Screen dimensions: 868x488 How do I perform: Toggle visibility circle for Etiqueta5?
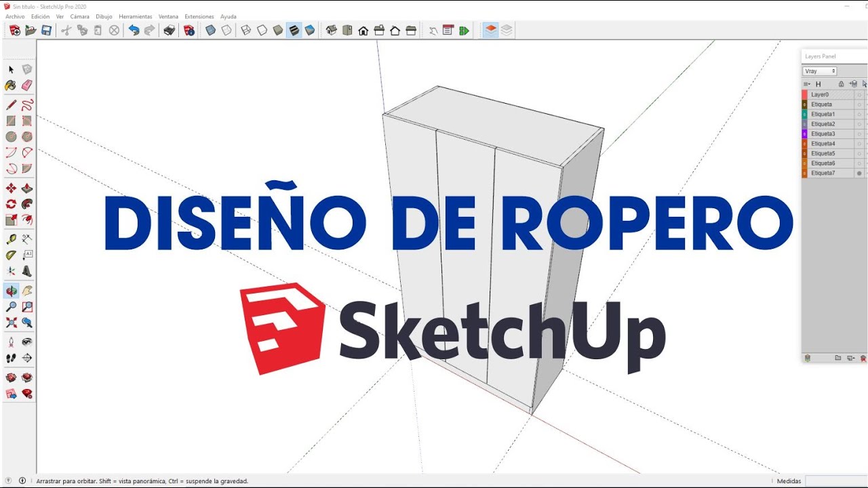pos(859,154)
